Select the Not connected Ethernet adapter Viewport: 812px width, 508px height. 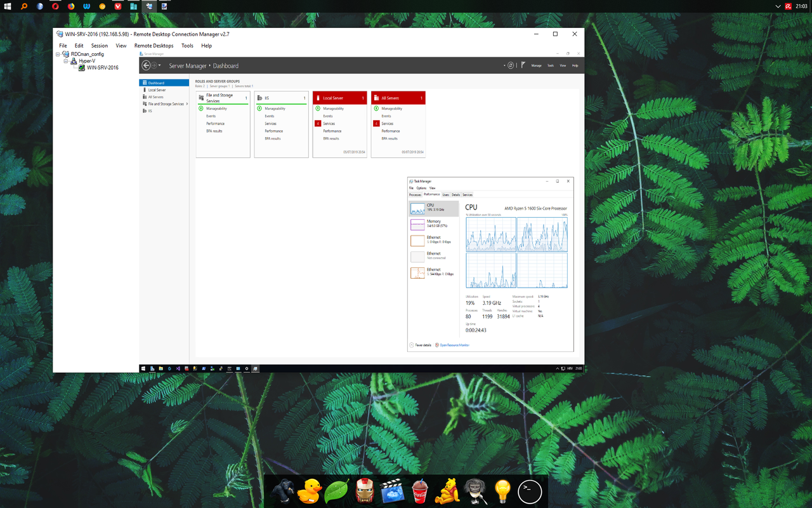434,256
